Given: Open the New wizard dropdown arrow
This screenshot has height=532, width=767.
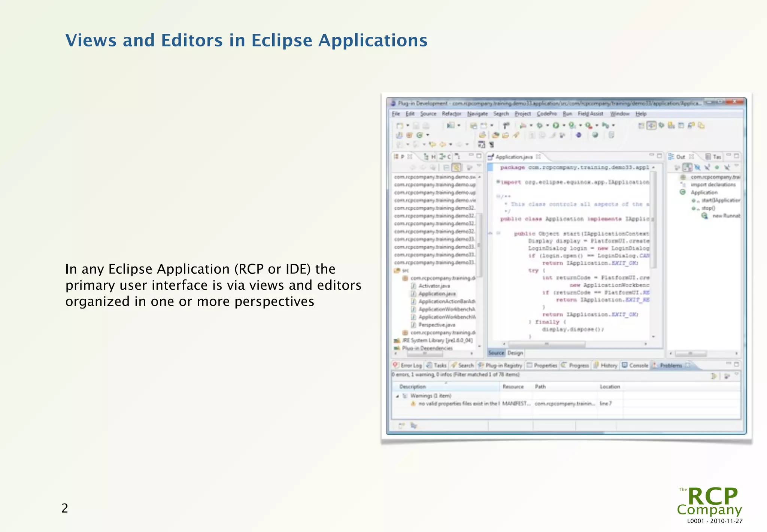Looking at the screenshot, I should (x=408, y=126).
